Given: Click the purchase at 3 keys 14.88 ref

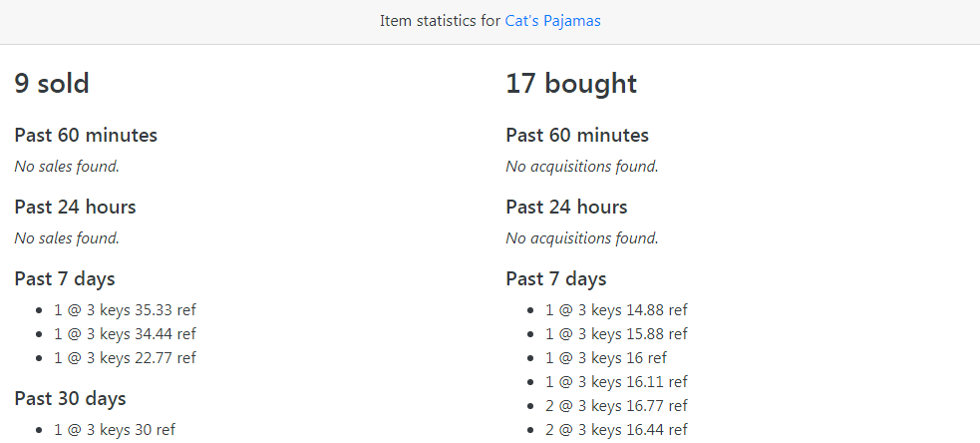Looking at the screenshot, I should pyautogui.click(x=616, y=310).
